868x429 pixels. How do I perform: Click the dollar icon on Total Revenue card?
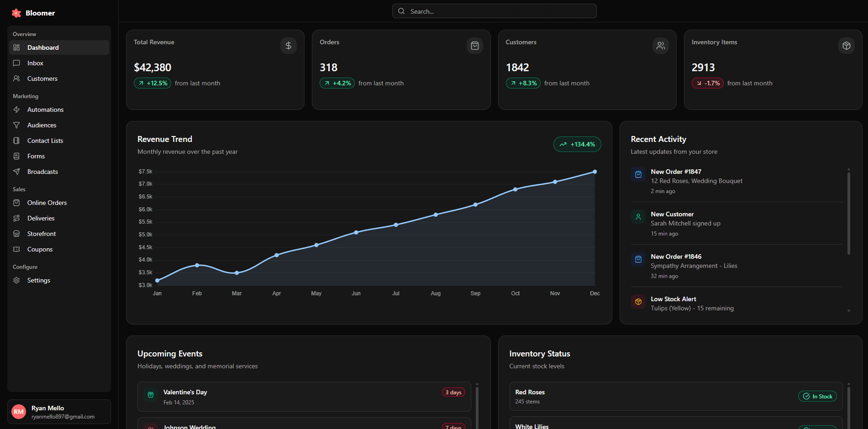click(288, 46)
